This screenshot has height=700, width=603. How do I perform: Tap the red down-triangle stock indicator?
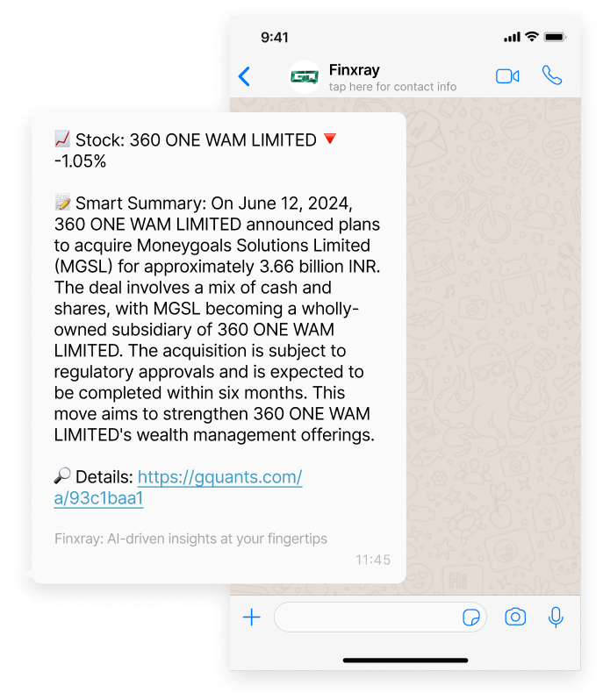(330, 139)
